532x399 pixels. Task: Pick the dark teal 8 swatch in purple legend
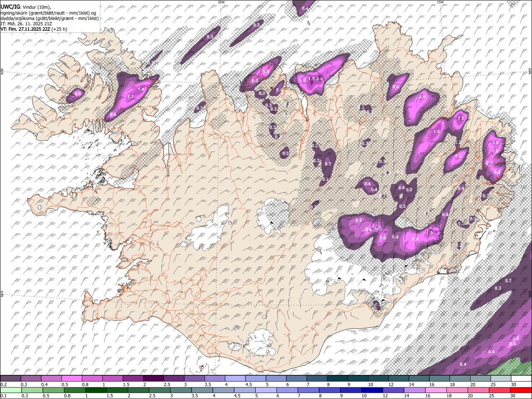click(337, 379)
